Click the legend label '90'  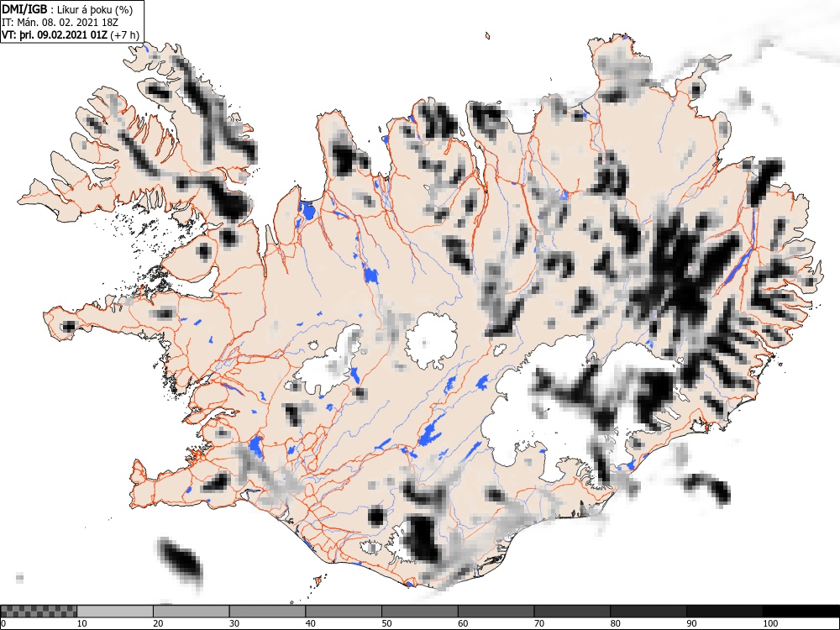pyautogui.click(x=691, y=623)
